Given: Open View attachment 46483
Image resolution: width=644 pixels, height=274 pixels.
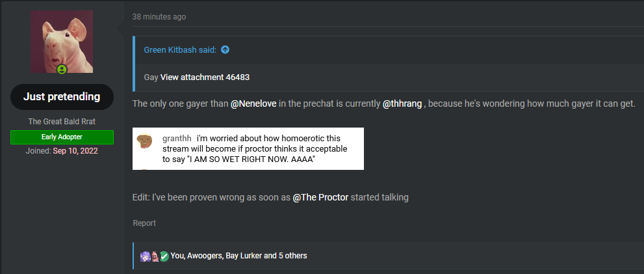Looking at the screenshot, I should point(205,77).
